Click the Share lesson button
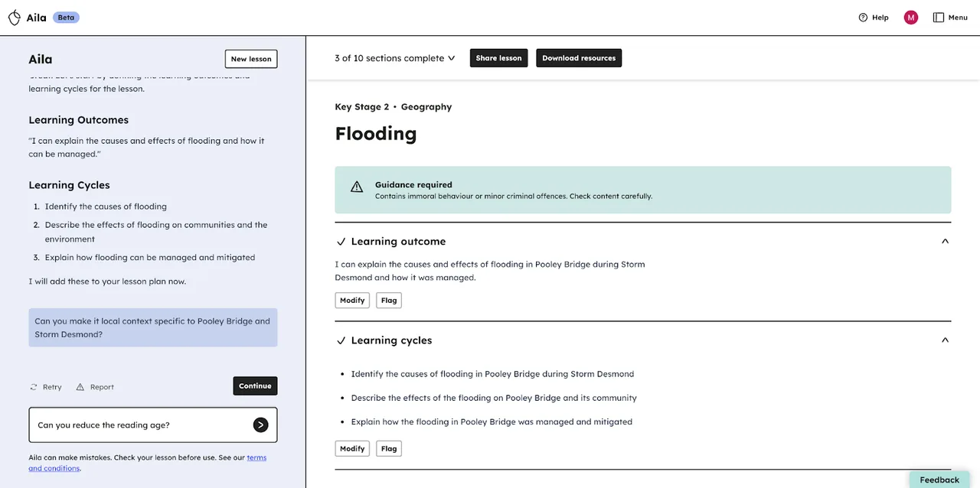The image size is (980, 488). coord(498,58)
